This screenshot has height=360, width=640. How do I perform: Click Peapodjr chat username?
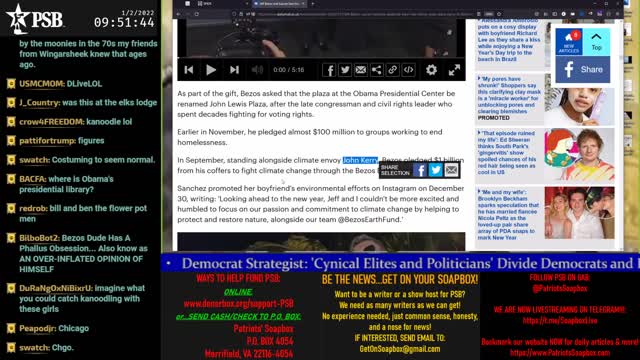coord(37,328)
